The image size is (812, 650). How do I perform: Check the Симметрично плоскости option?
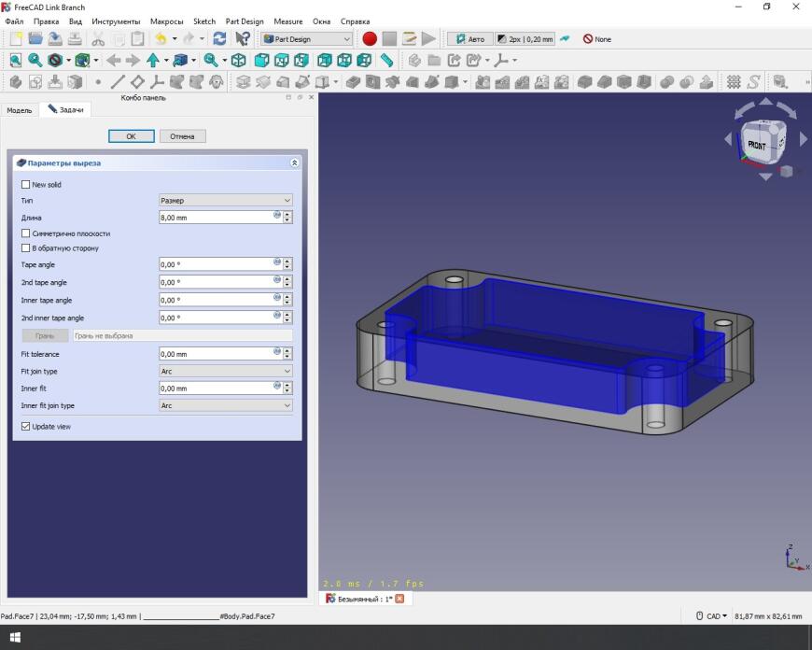tap(26, 233)
